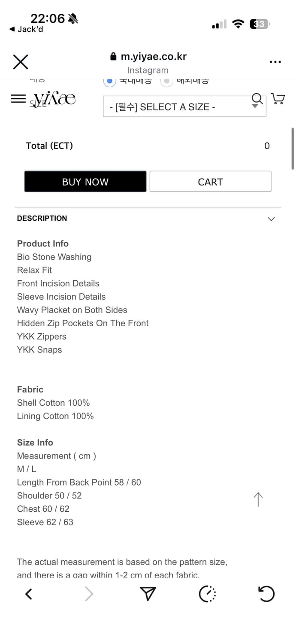Tap the search magnifier icon

[257, 98]
